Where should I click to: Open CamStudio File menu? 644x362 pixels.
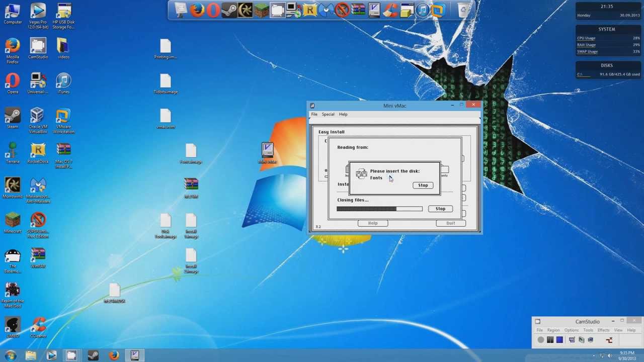(x=539, y=330)
